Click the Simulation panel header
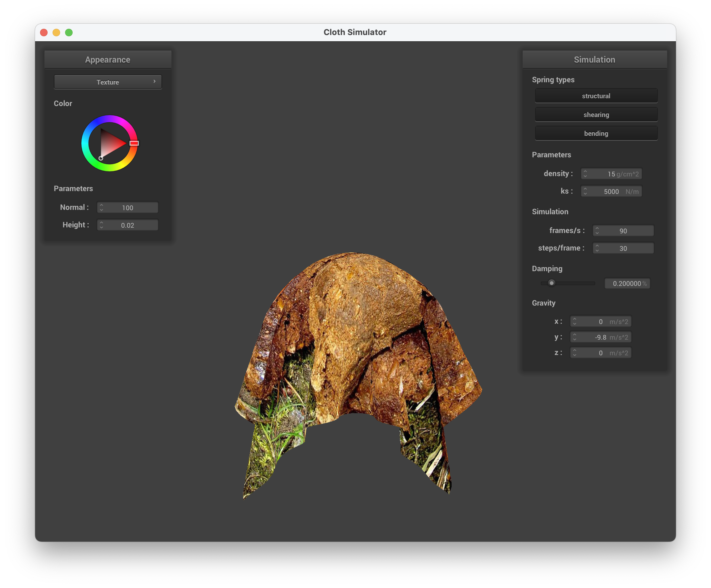 pos(594,59)
